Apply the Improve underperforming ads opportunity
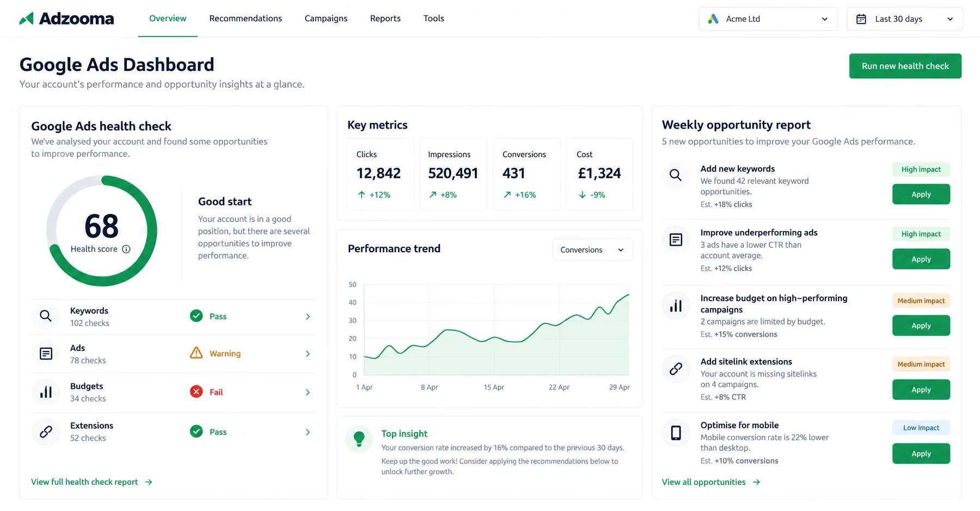Image resolution: width=980 pixels, height=511 pixels. (921, 259)
